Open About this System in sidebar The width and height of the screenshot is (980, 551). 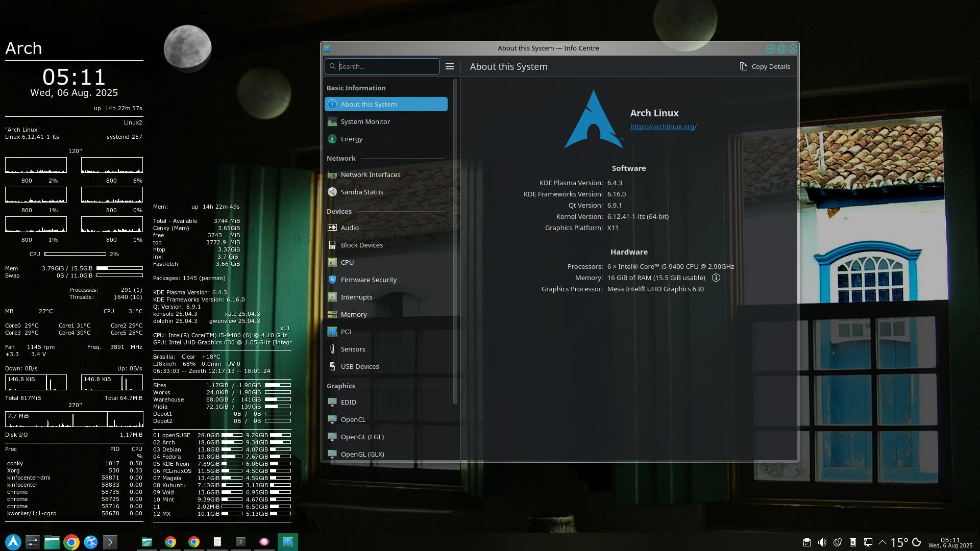click(386, 104)
